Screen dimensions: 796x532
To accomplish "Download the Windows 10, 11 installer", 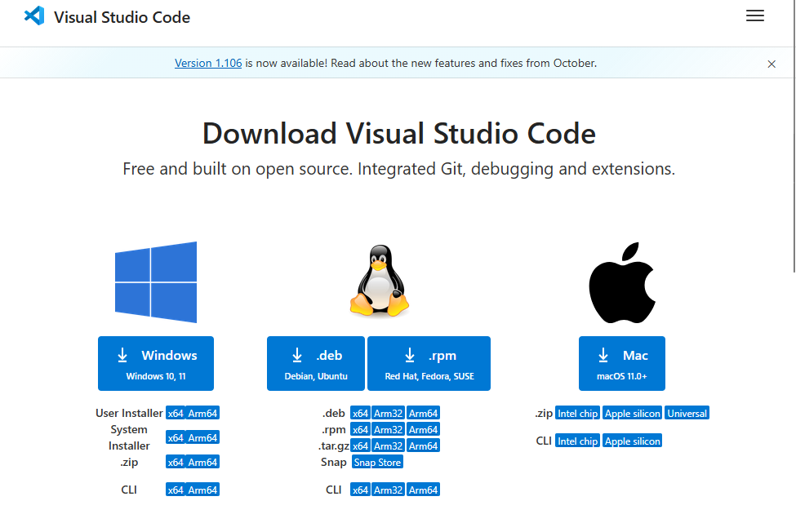I will coord(156,364).
